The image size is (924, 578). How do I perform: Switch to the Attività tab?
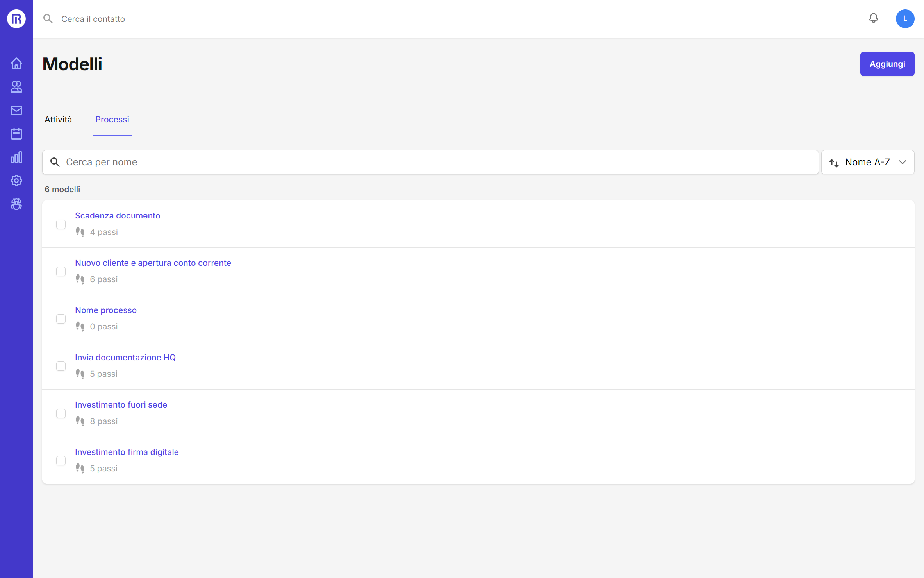coord(58,120)
